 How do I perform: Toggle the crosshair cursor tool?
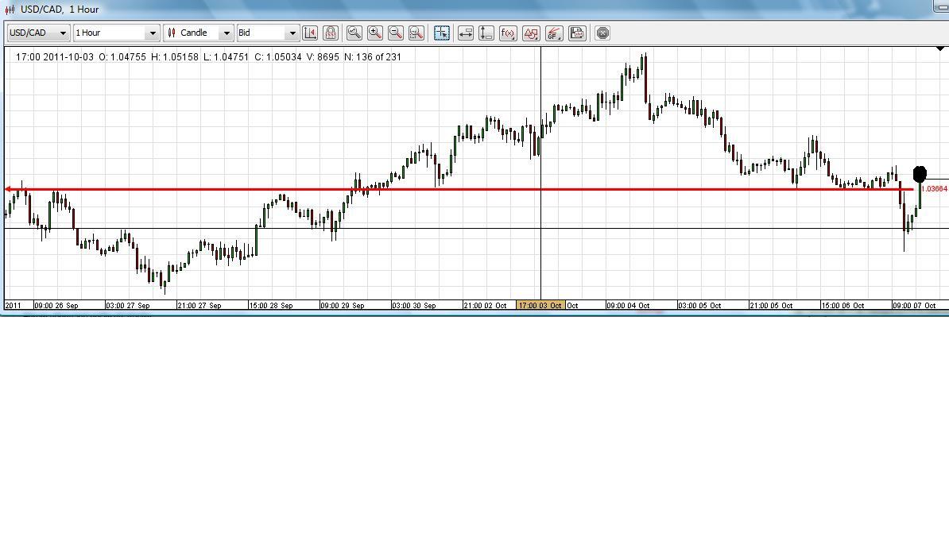[442, 33]
